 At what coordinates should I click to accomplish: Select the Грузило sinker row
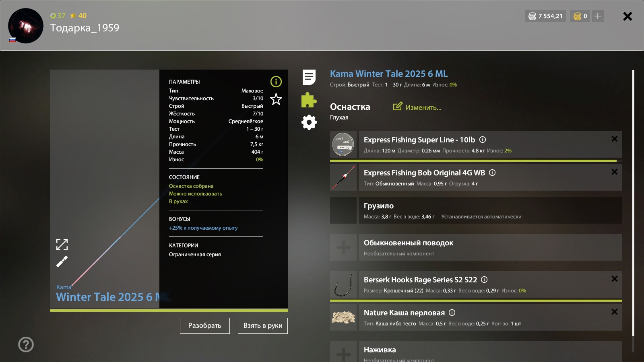[x=476, y=210]
